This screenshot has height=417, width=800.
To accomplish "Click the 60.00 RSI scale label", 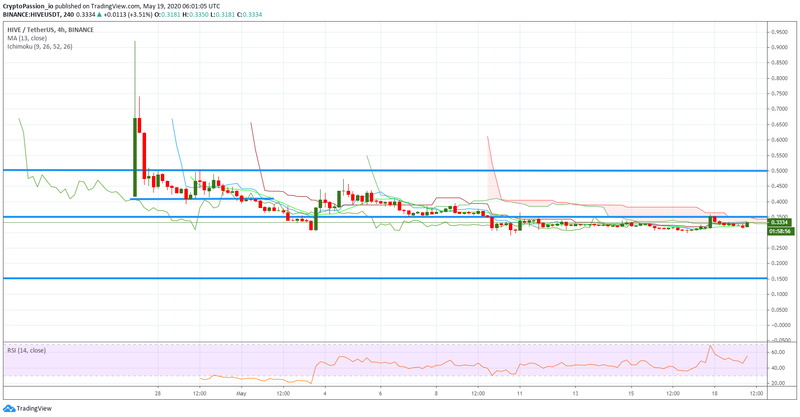I will click(778, 352).
